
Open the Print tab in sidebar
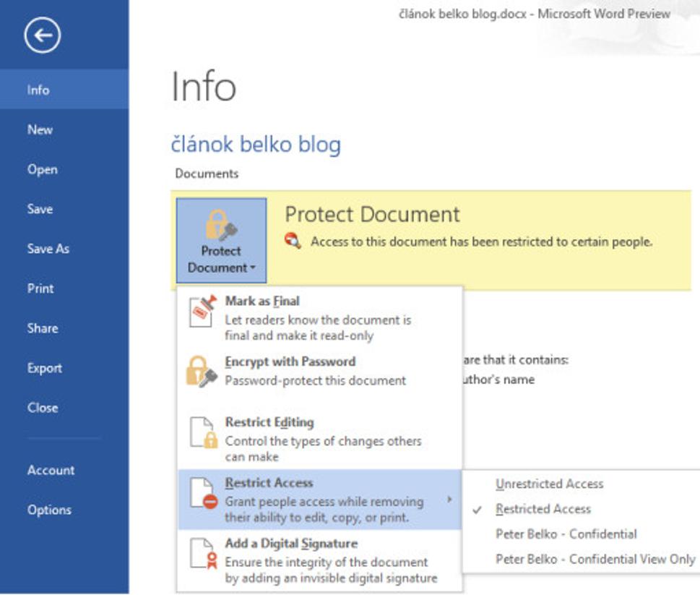[x=64, y=288]
